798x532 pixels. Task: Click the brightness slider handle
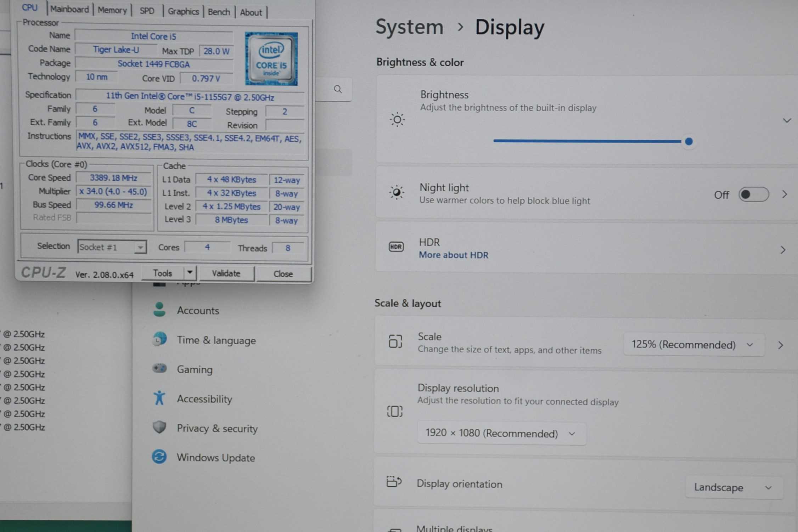click(689, 142)
